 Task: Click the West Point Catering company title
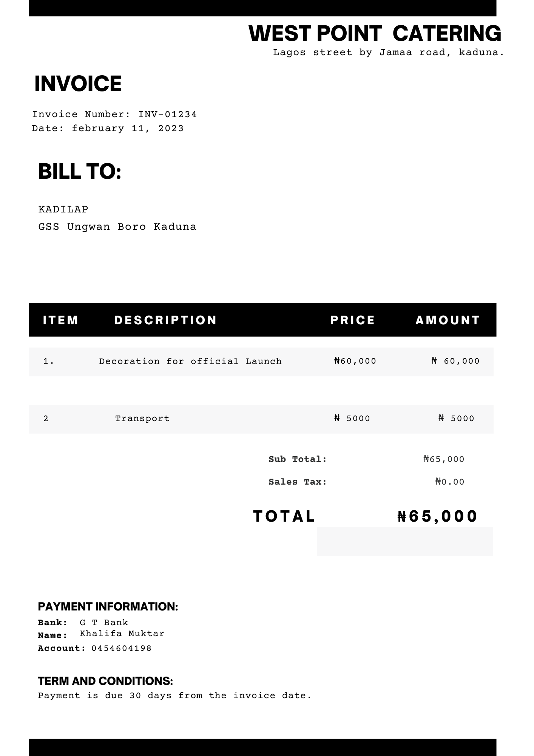click(x=375, y=33)
